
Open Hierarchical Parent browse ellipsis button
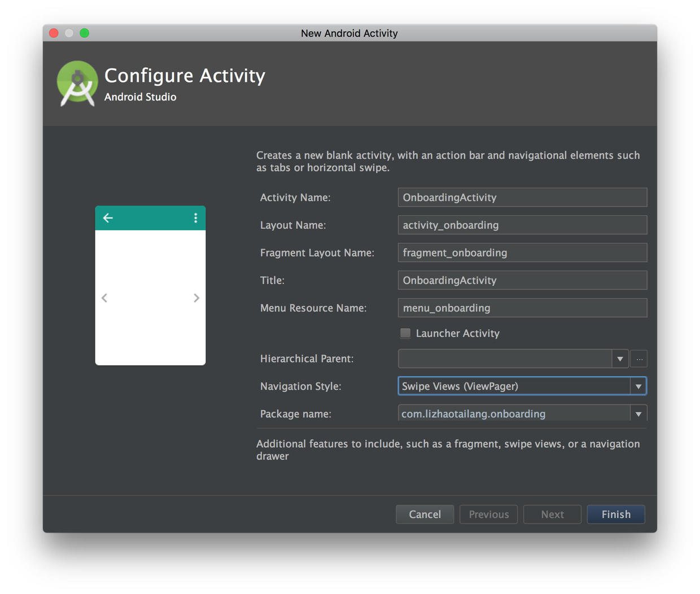639,359
